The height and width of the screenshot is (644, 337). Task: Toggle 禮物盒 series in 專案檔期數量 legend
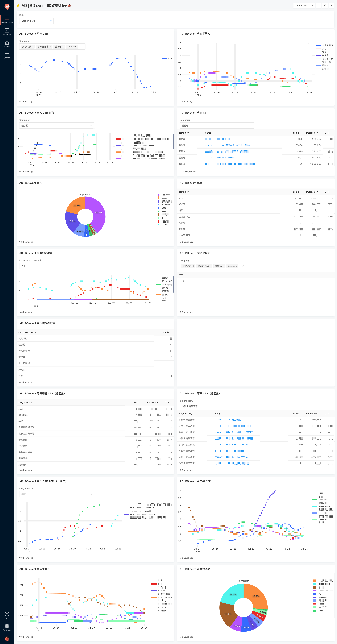pyautogui.click(x=162, y=288)
